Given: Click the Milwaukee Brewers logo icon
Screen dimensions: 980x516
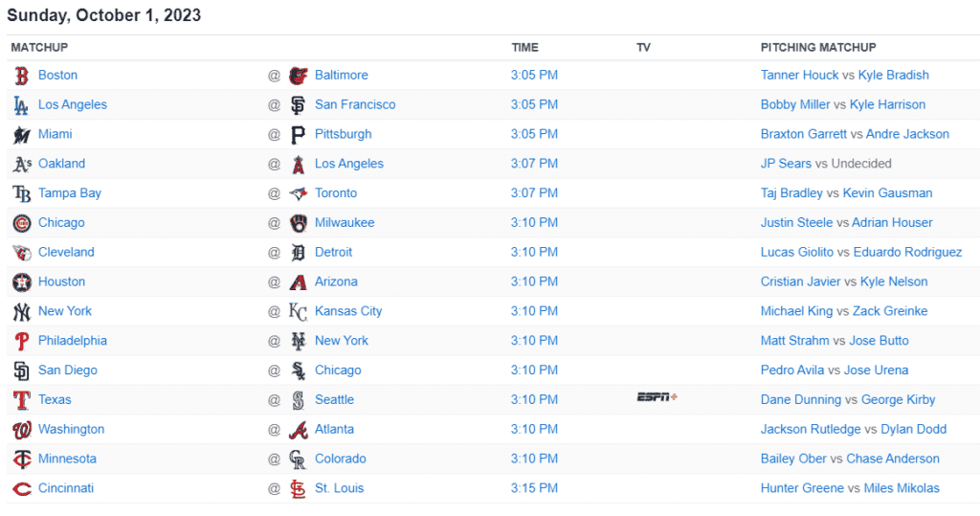Looking at the screenshot, I should [299, 223].
